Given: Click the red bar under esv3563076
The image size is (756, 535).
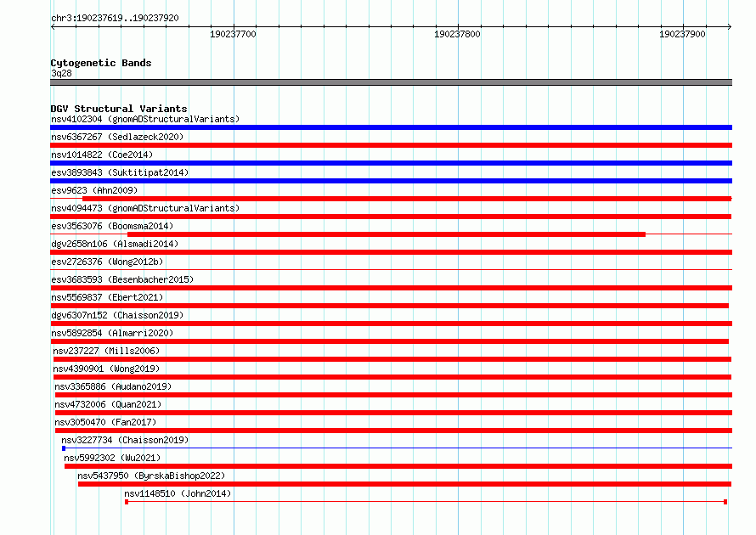Looking at the screenshot, I should point(386,234).
